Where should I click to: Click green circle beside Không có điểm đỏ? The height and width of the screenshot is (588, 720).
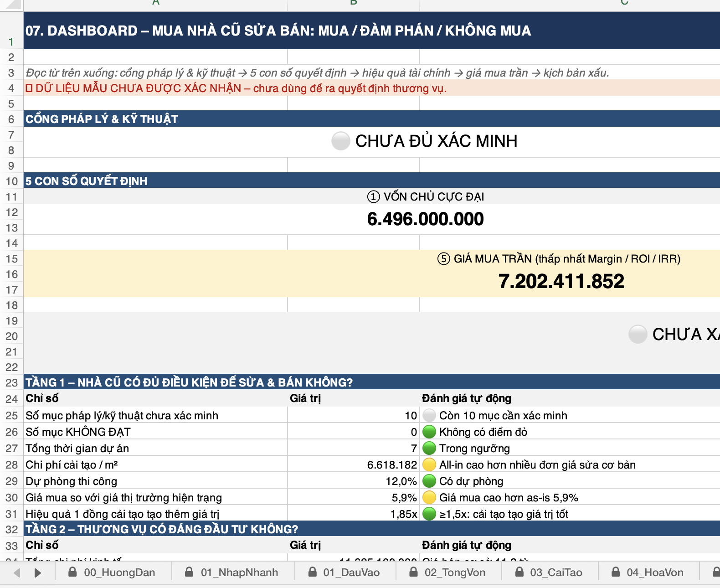pos(429,432)
